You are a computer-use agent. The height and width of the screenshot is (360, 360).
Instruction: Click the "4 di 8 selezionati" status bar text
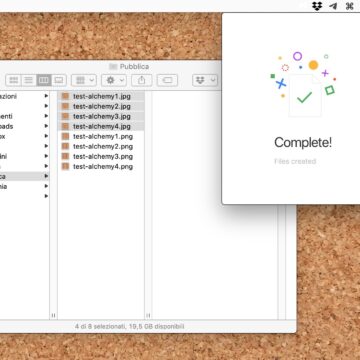(x=100, y=326)
